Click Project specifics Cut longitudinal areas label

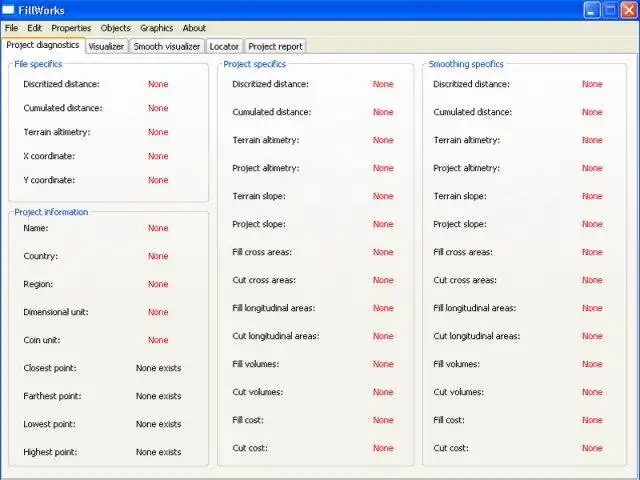276,336
